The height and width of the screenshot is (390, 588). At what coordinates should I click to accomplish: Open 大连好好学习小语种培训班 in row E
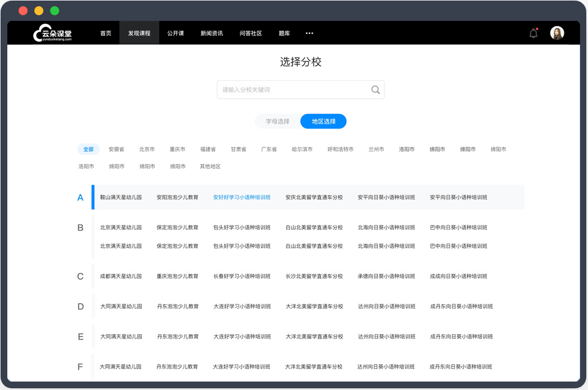[x=242, y=336]
